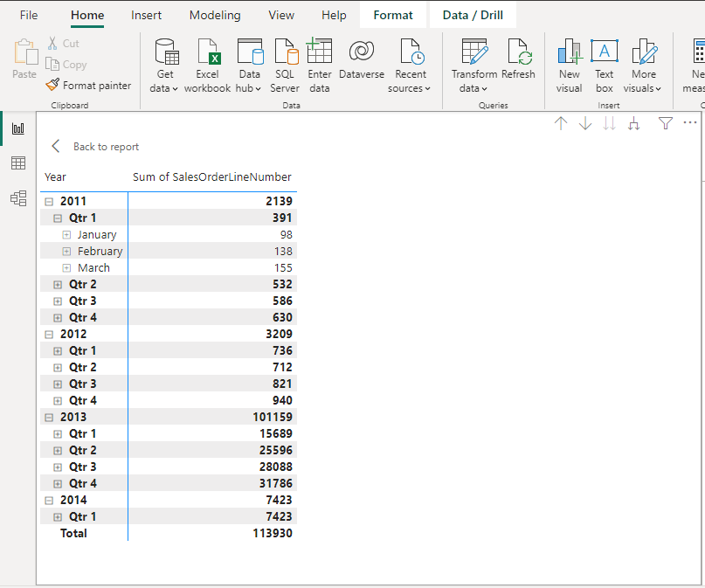The height and width of the screenshot is (588, 705).
Task: Expand Qtr 1 with value 736
Action: [x=58, y=351]
